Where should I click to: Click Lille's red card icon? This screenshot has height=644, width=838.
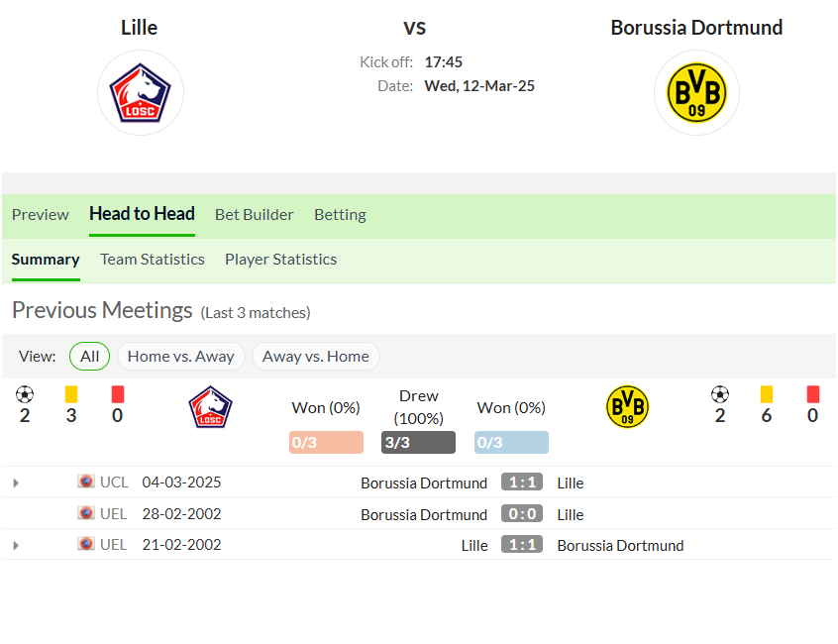[118, 394]
